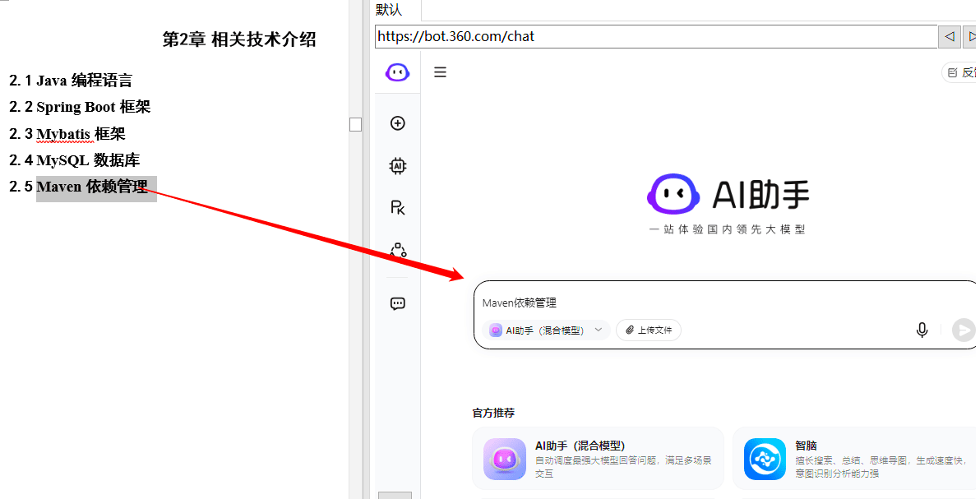Open the agents icon above chat history
Screen dimensions: 980x499
[397, 251]
